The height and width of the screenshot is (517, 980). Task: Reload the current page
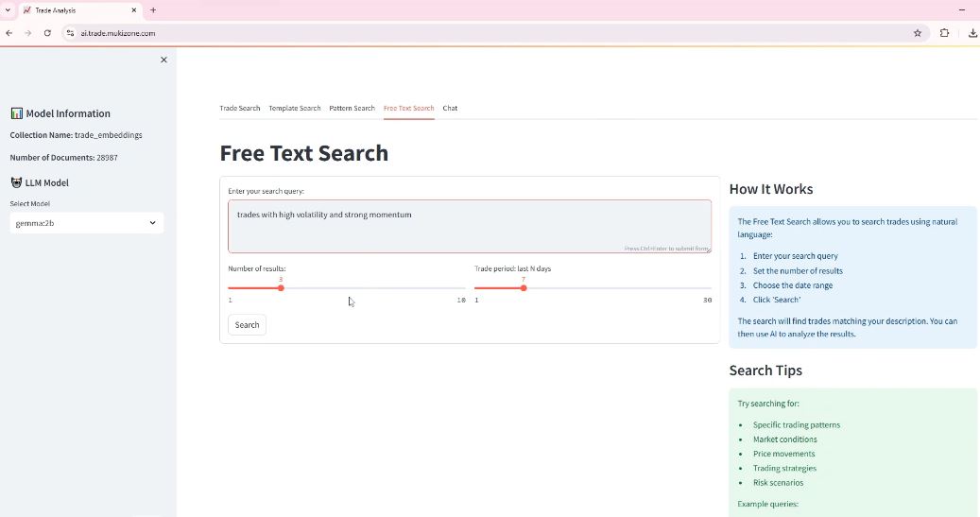point(47,33)
